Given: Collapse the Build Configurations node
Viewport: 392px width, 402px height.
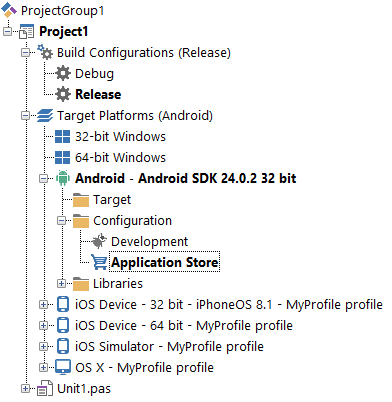Looking at the screenshot, I should click(x=25, y=53).
